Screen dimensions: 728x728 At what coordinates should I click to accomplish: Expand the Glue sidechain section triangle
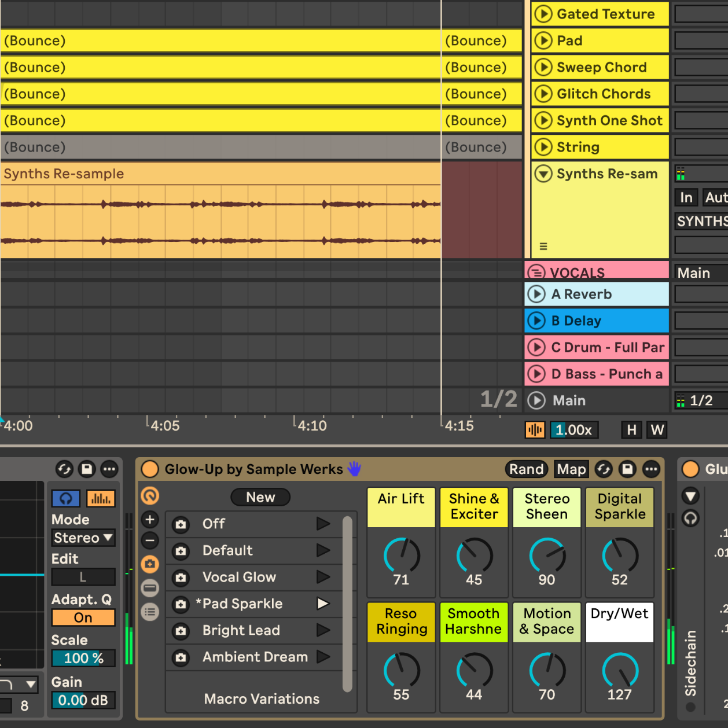point(690,496)
